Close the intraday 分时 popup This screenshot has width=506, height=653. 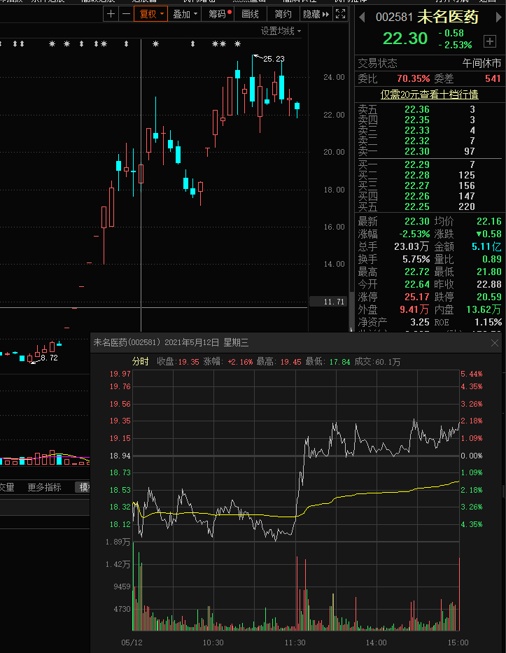click(x=494, y=343)
